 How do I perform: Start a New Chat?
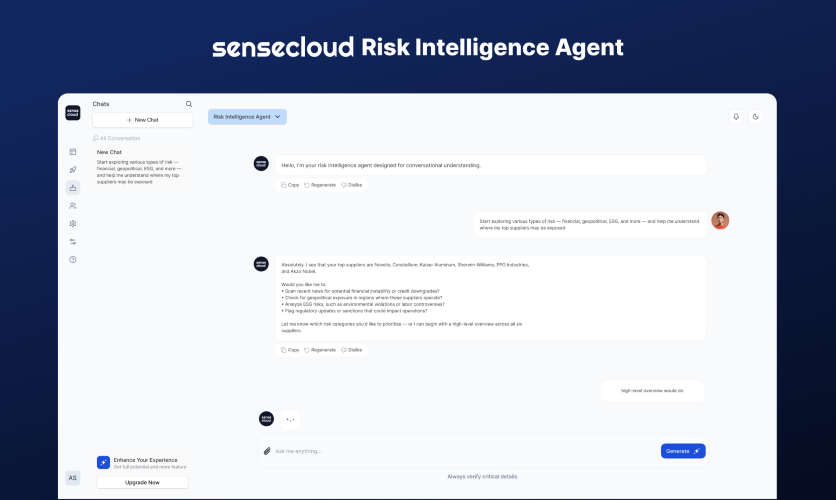[x=142, y=120]
